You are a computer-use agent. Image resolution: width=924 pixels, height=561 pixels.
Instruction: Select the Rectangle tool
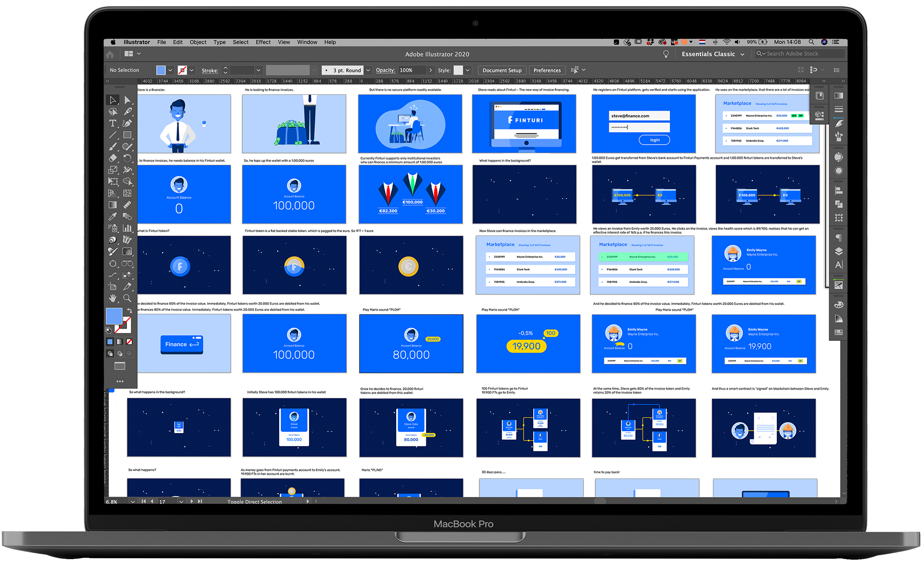(127, 135)
